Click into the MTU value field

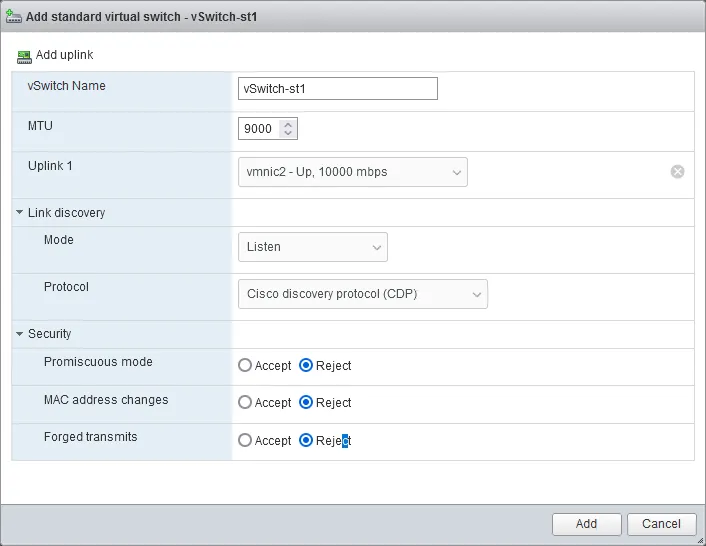(x=259, y=129)
